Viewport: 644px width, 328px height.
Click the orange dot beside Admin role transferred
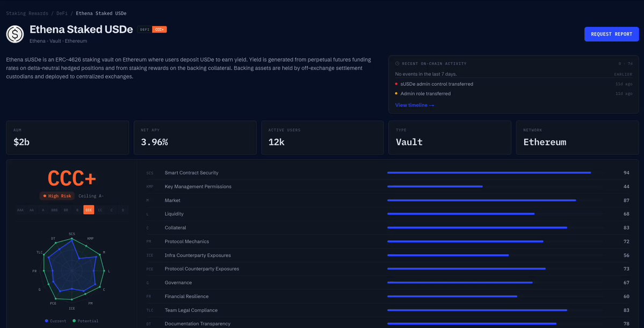[x=396, y=93]
